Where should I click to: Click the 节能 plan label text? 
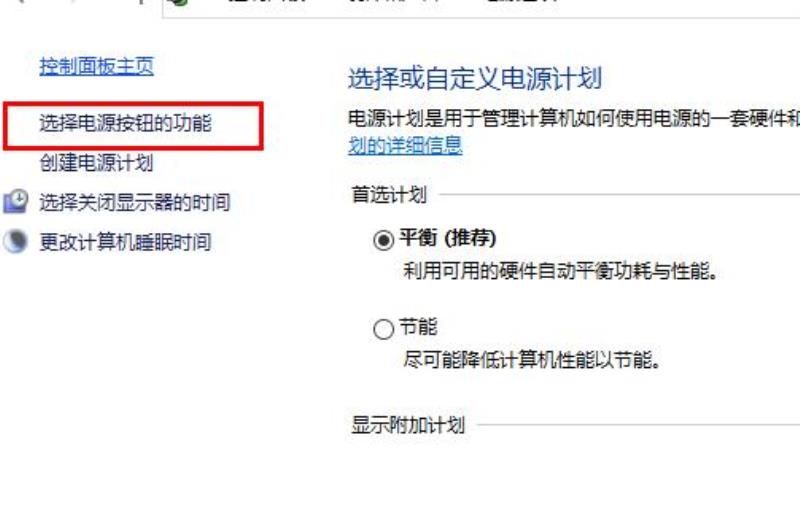tap(418, 327)
